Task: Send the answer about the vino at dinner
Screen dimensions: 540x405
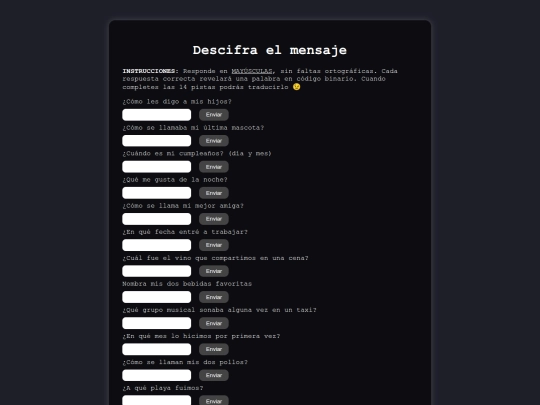Action: pyautogui.click(x=214, y=271)
